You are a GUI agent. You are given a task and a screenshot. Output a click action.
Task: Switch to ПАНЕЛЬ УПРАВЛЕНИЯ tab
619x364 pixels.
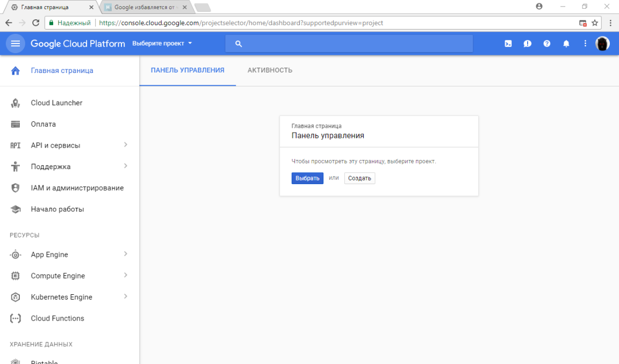point(188,70)
